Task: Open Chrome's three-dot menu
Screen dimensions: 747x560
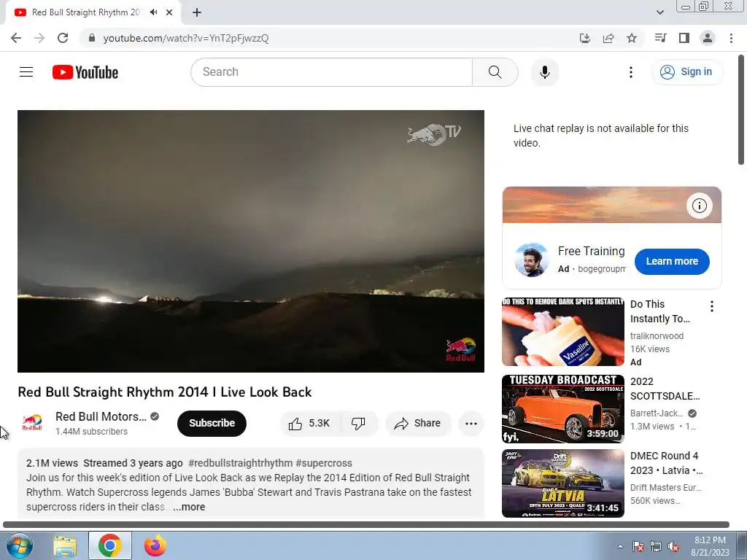Action: pyautogui.click(x=731, y=38)
